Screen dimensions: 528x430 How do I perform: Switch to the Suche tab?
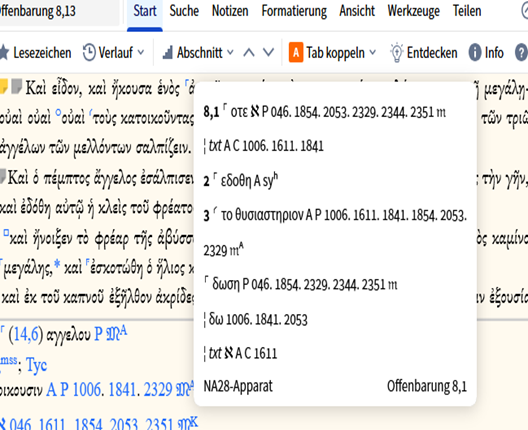point(184,11)
